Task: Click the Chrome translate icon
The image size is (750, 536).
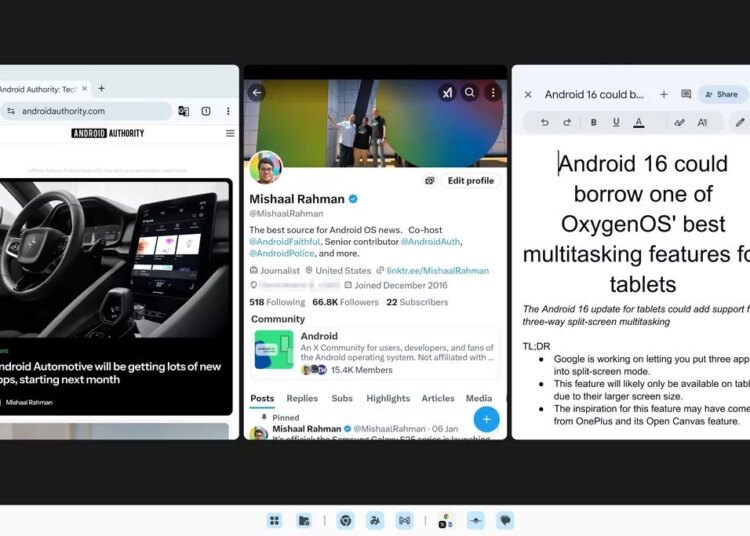Action: (183, 111)
